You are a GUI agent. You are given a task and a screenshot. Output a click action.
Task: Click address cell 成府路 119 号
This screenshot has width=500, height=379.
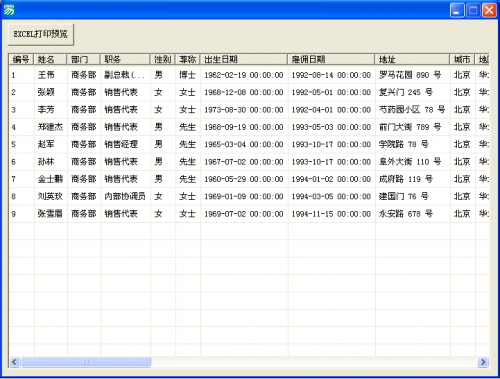413,179
